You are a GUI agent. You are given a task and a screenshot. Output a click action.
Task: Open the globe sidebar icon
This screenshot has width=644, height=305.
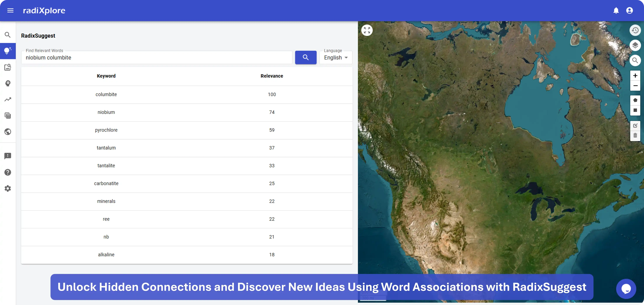pyautogui.click(x=8, y=132)
